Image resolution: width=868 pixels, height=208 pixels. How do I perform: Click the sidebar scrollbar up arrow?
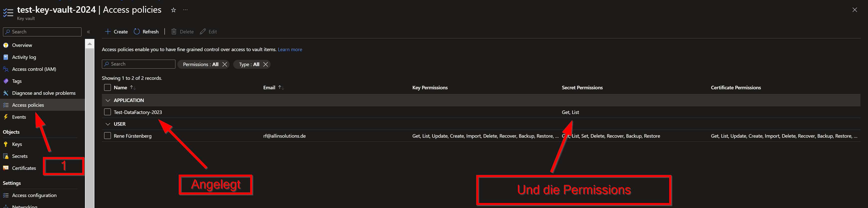[x=90, y=44]
